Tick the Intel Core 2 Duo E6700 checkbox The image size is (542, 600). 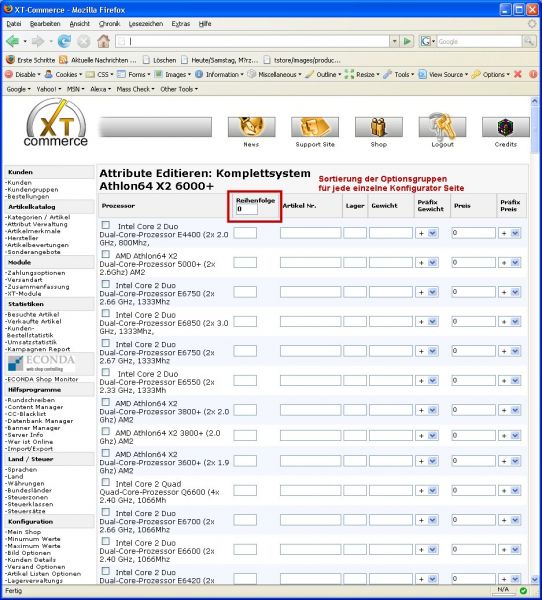[106, 512]
